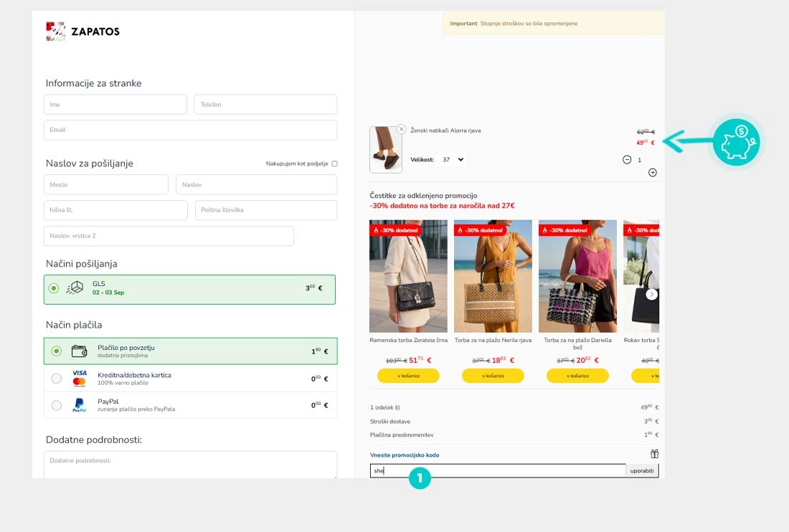
Task: Select the GLS shipping radio button
Action: [x=53, y=288]
